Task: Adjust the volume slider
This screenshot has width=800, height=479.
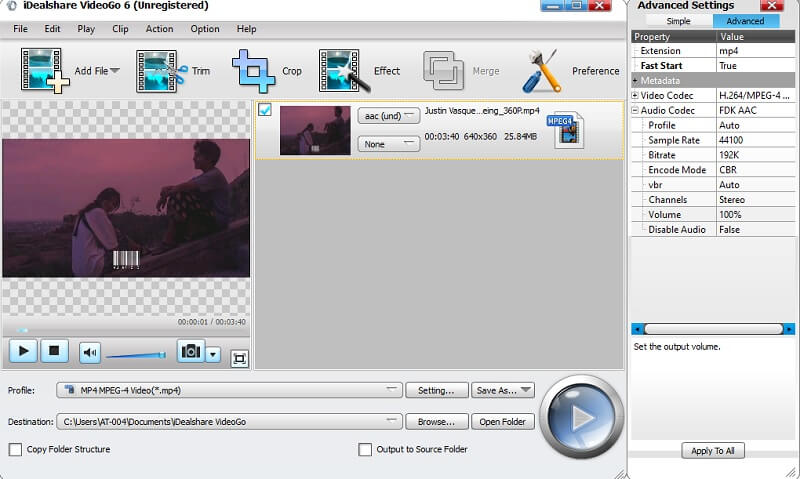Action: tap(136, 354)
